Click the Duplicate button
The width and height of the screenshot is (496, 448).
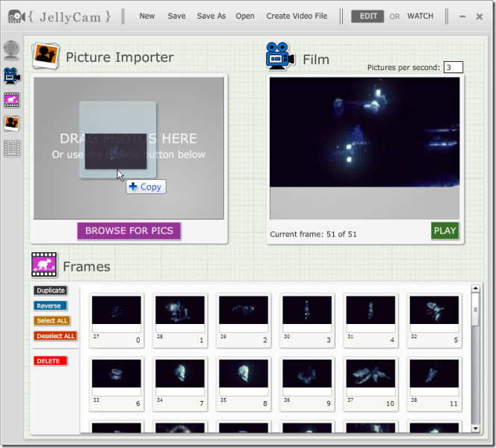coord(50,290)
